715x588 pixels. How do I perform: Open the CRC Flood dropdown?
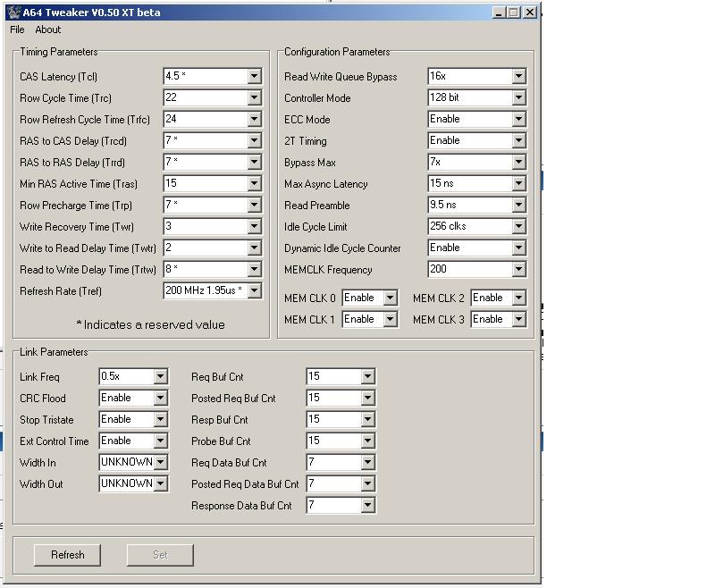coord(161,398)
